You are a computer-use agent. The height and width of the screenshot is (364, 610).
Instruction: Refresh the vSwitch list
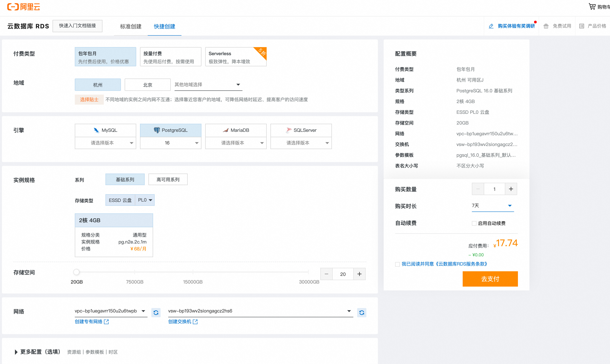pos(361,312)
